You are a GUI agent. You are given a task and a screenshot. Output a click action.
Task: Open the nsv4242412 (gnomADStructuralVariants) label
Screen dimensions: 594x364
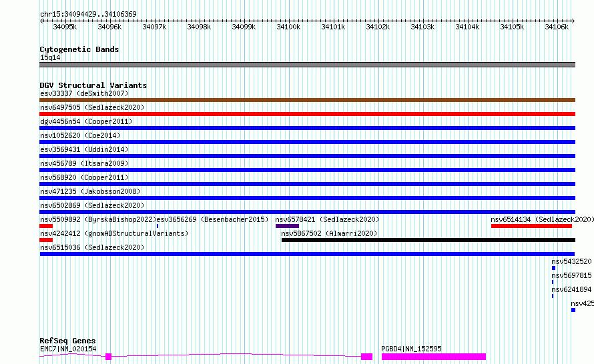pyautogui.click(x=114, y=233)
